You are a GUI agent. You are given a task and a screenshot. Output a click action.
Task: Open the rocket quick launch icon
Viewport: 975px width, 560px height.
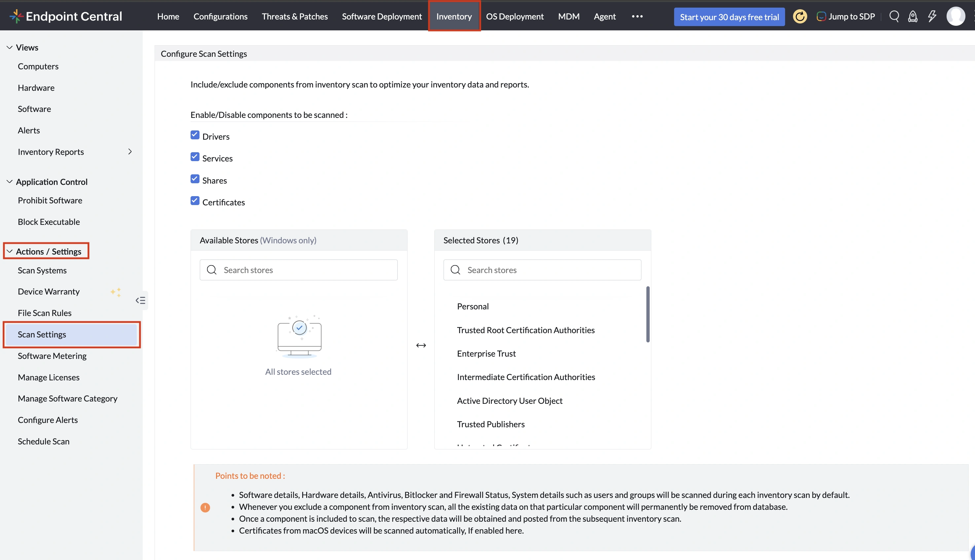click(x=913, y=16)
